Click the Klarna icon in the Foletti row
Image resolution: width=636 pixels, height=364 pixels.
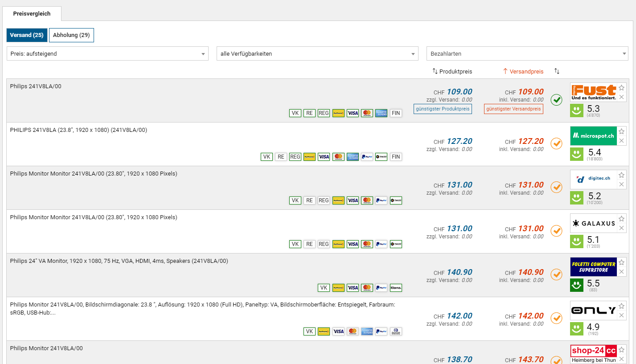click(x=395, y=288)
